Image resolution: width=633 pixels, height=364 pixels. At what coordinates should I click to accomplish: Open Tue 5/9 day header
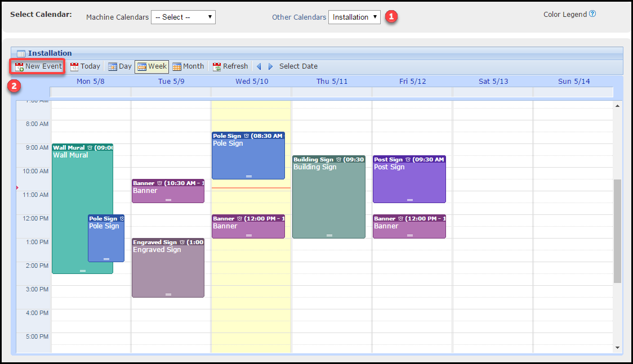171,81
